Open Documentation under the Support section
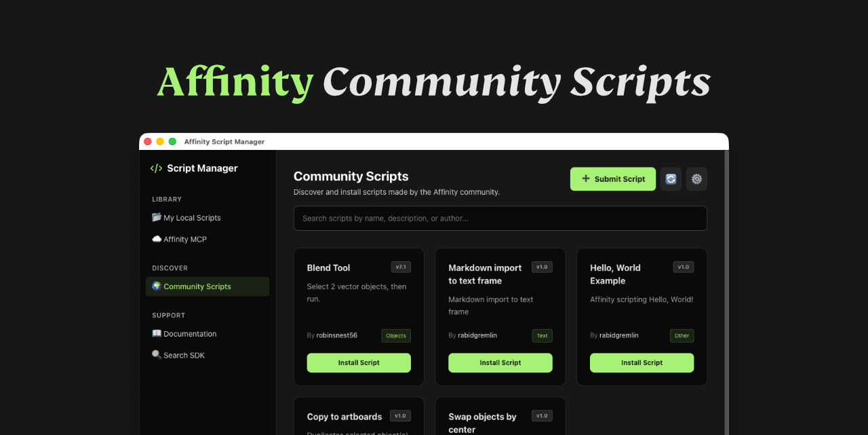868x435 pixels. tap(191, 333)
